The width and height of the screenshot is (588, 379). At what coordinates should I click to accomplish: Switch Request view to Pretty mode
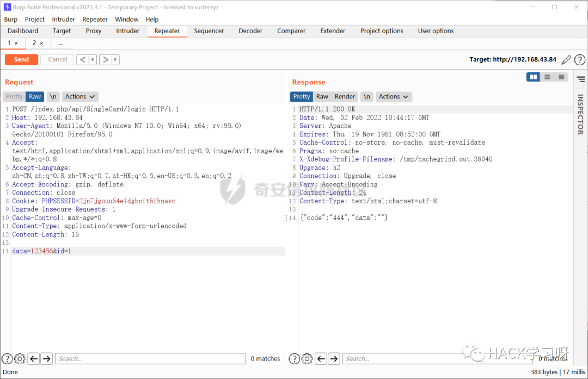pyautogui.click(x=14, y=96)
